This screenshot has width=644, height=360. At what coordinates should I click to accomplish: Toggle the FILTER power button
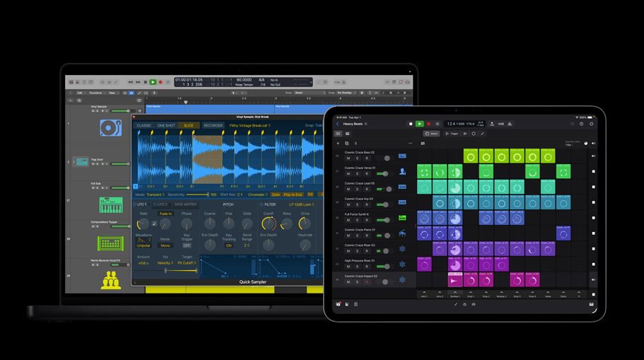[262, 204]
